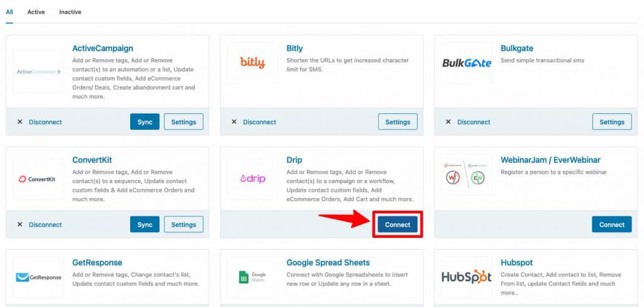The image size is (644, 307).
Task: Switch to the Active tab
Action: [36, 12]
